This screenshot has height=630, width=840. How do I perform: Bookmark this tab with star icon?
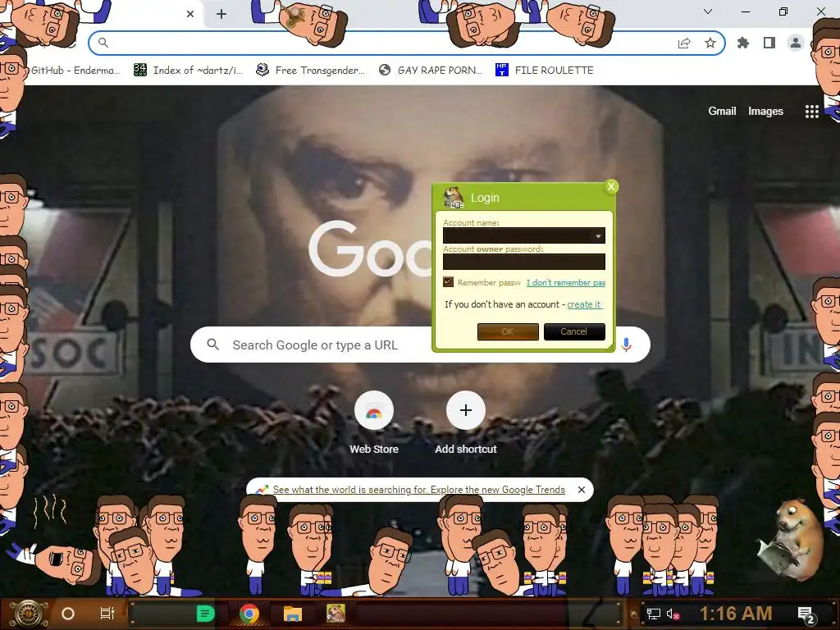tap(710, 43)
